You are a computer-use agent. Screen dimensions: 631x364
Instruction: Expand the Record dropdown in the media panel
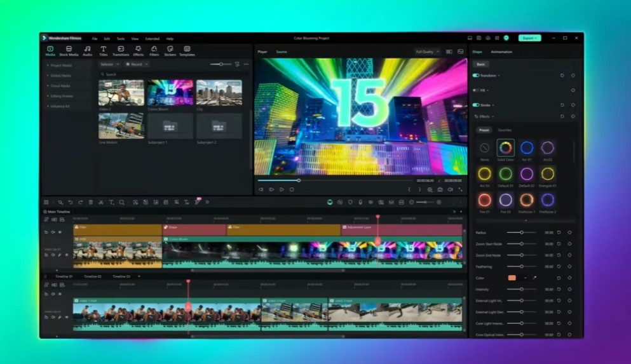[x=137, y=64]
